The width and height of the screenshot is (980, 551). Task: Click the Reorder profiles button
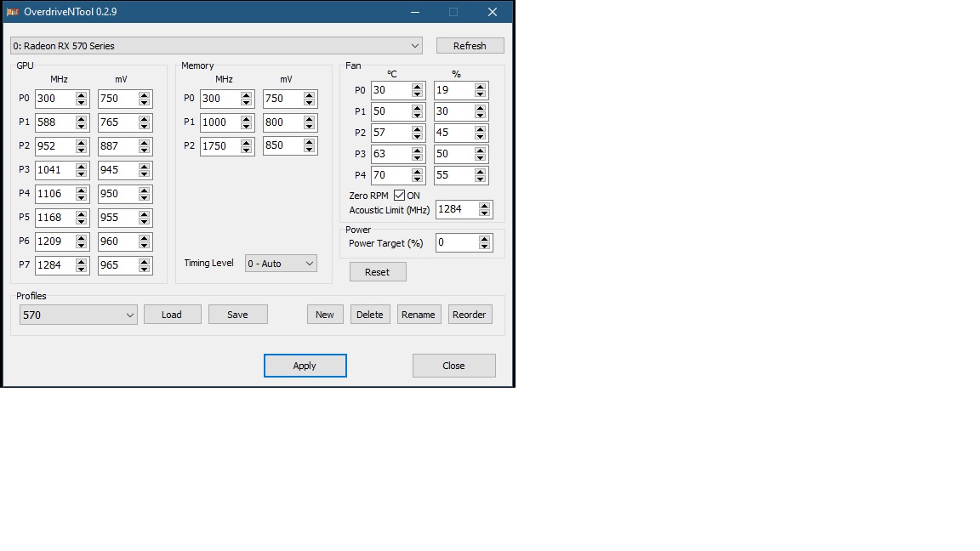click(470, 315)
